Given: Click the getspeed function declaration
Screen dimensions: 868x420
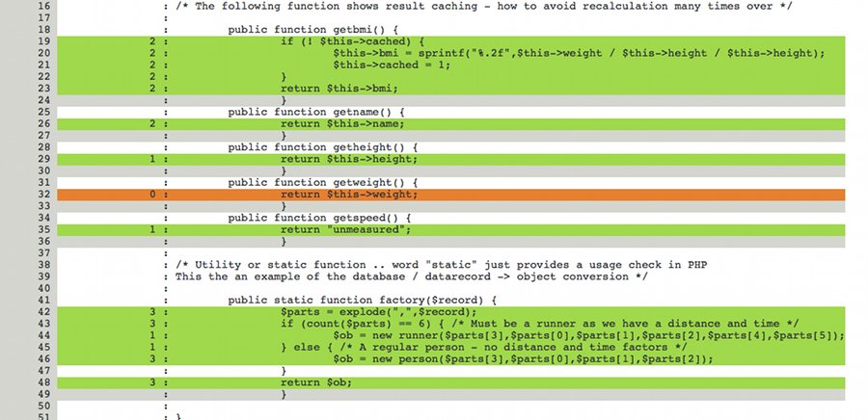Looking at the screenshot, I should pos(315,219).
